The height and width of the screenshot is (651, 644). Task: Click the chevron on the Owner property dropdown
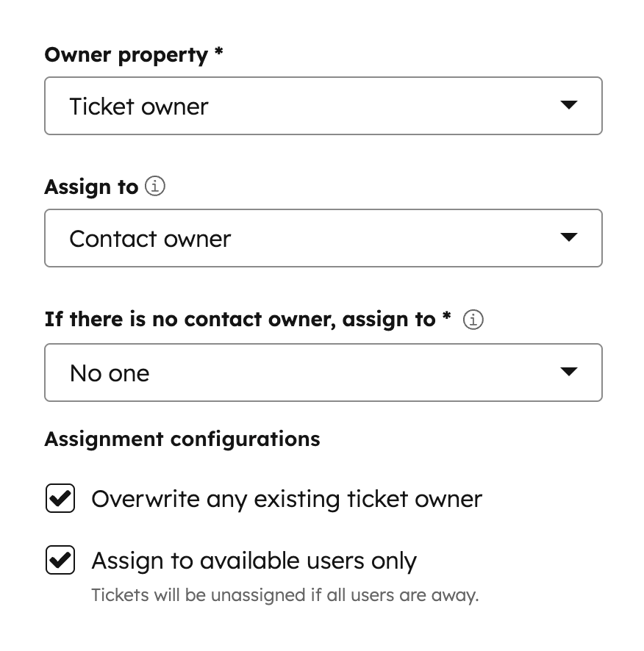pyautogui.click(x=568, y=105)
